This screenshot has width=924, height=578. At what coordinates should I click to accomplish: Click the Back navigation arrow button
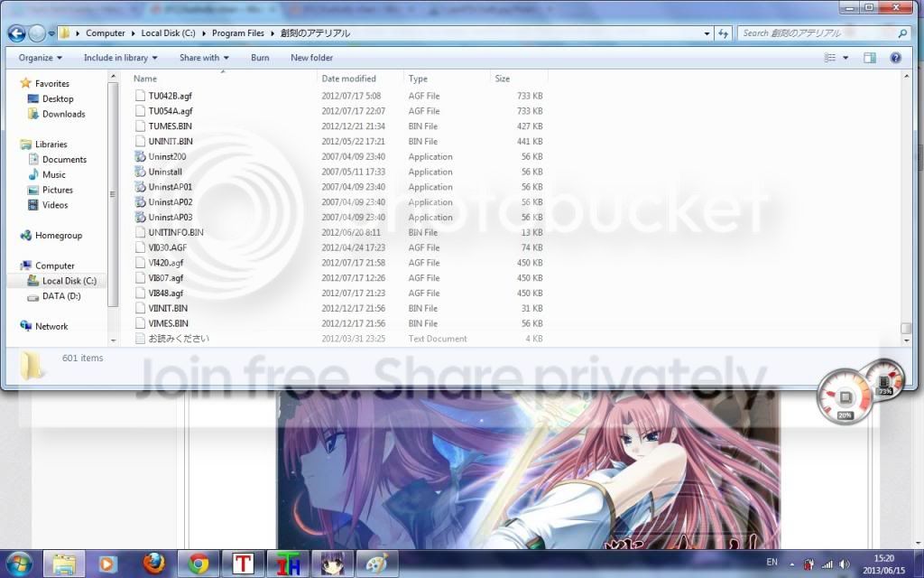[16, 33]
